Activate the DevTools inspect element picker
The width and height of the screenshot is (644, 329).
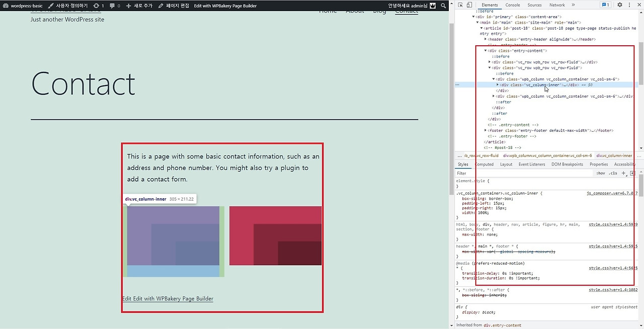point(460,5)
